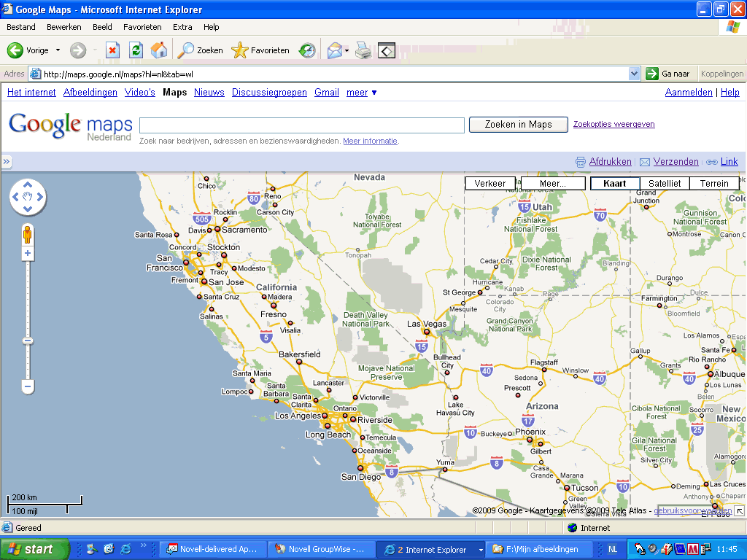Switch to Terrein map view

point(714,183)
